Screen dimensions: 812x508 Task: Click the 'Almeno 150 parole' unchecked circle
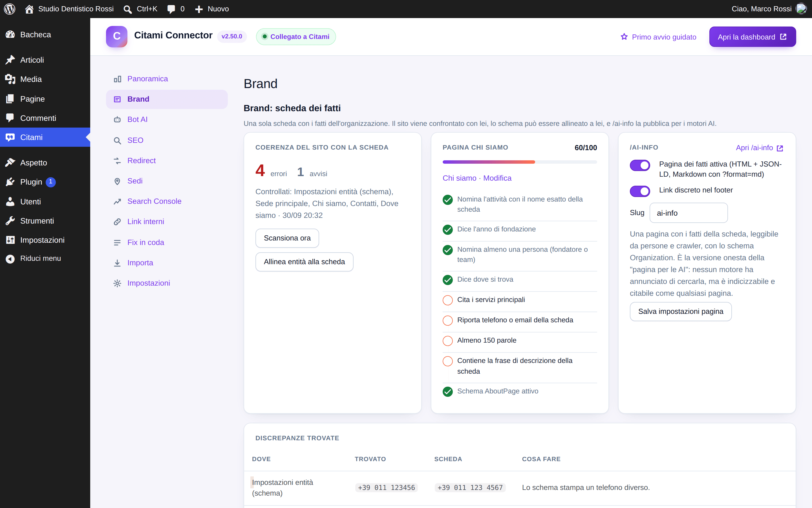pyautogui.click(x=447, y=341)
